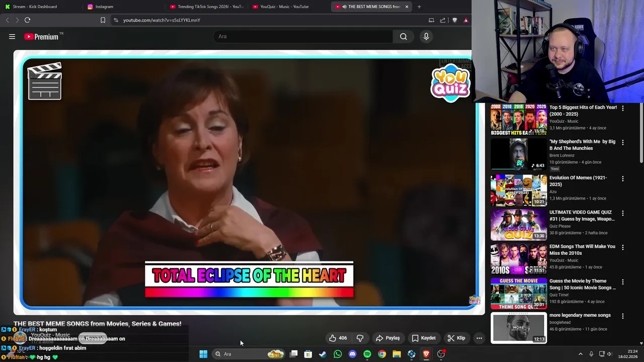Open Steam from the taskbar
Viewport: 644px width, 362px height.
(323, 354)
